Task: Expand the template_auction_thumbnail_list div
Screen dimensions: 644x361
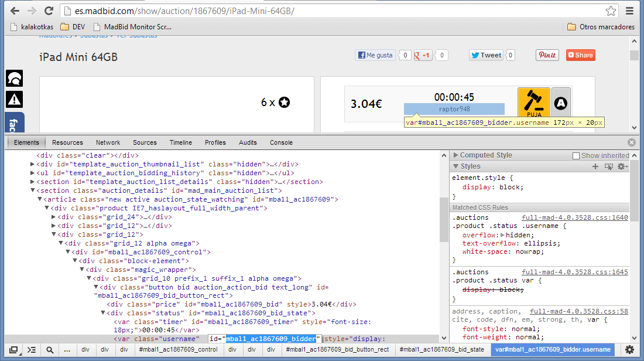Action: (32, 164)
